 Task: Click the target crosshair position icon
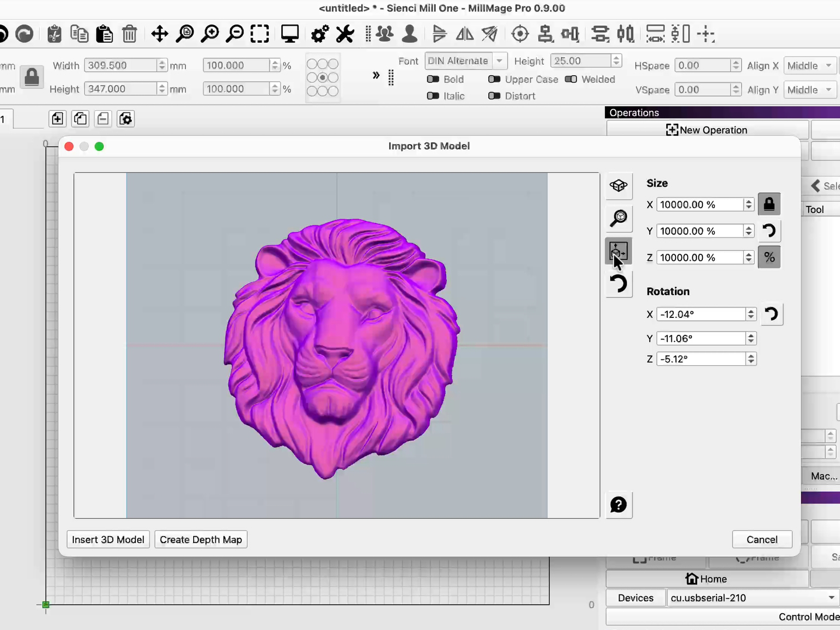point(520,34)
